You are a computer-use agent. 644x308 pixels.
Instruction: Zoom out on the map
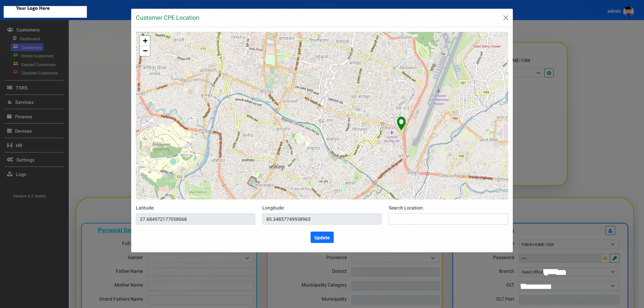point(145,51)
